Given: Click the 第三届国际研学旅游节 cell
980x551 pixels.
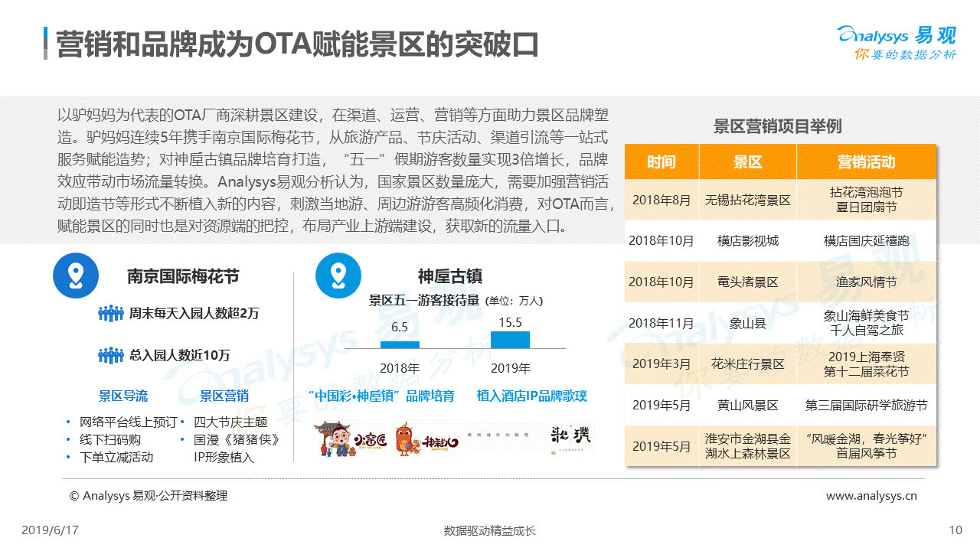Looking at the screenshot, I should 867,406.
